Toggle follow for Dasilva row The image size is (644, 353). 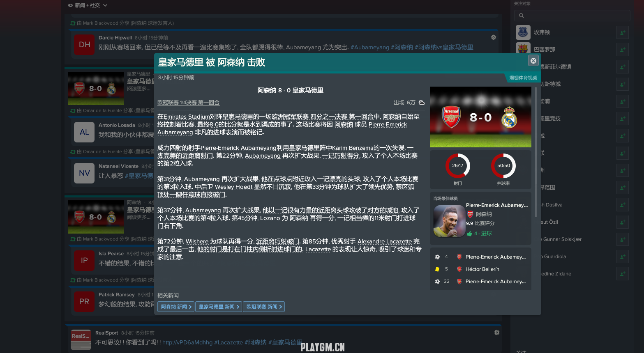point(623,205)
